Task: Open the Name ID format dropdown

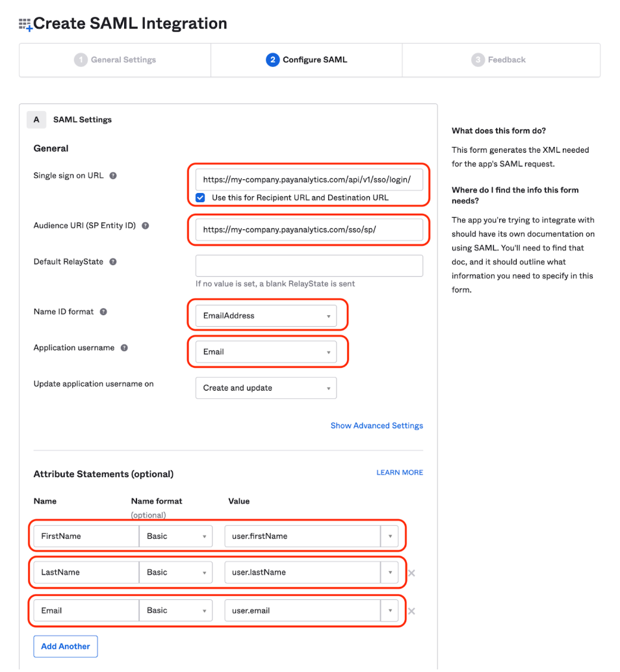Action: pos(266,316)
